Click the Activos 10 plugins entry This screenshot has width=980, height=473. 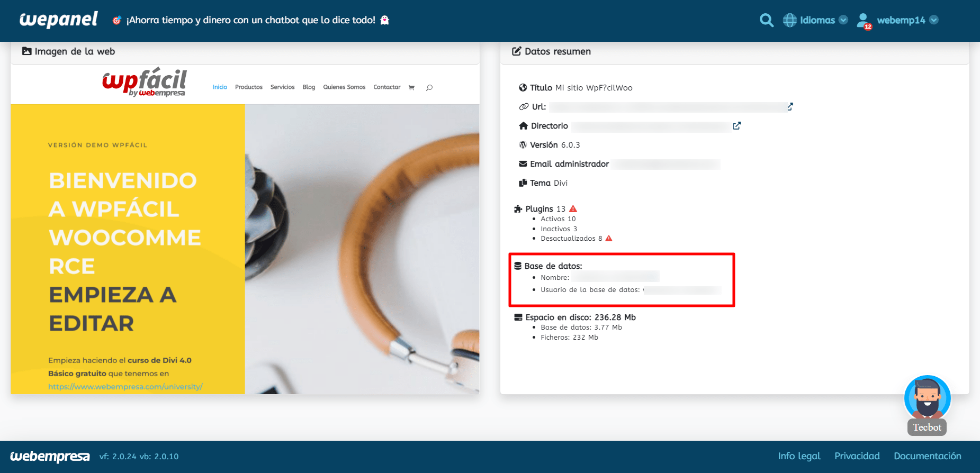[x=558, y=219]
